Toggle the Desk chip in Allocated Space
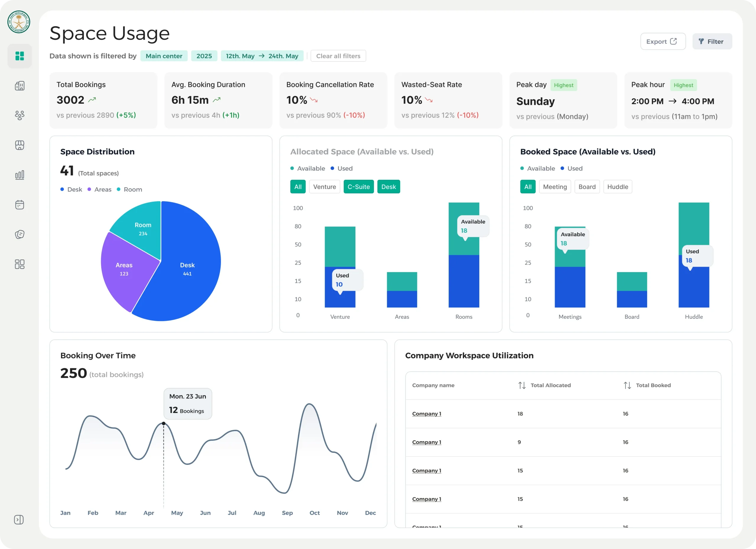Viewport: 756px width, 549px height. pyautogui.click(x=388, y=187)
